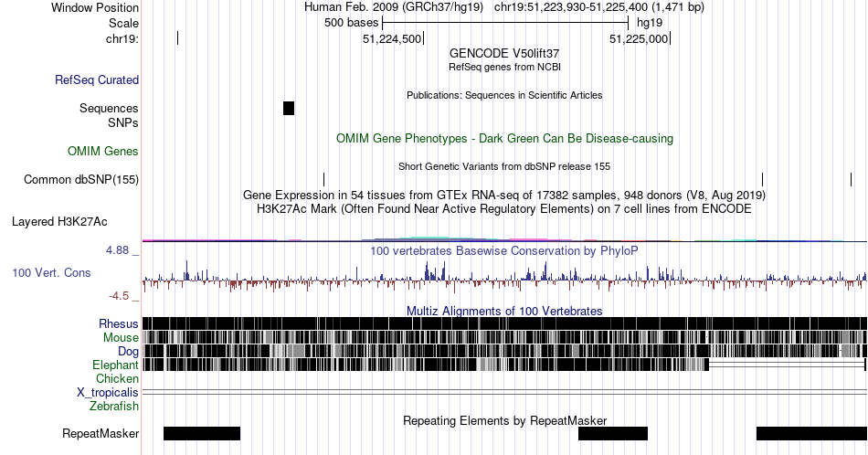This screenshot has height=455, width=868.
Task: Click the -4.5 PhyloP lower value
Action: (119, 296)
